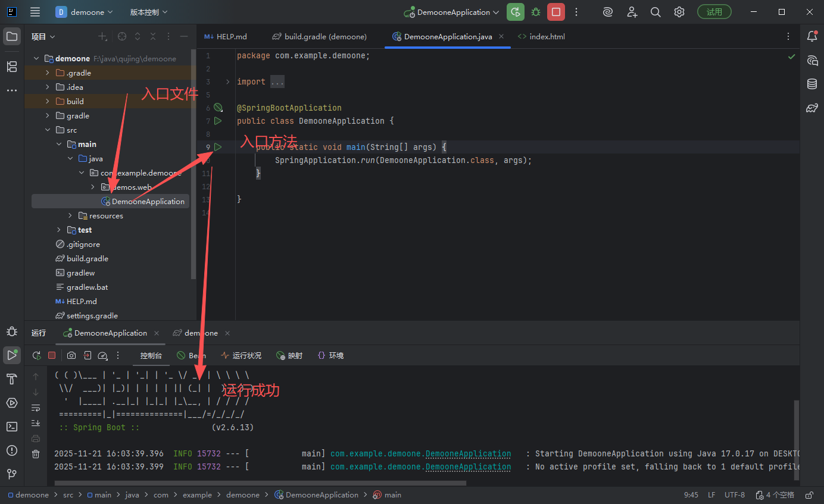Open the 运行状况 health tab

pos(241,356)
